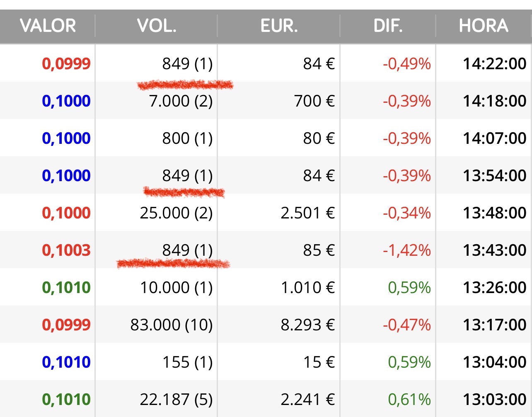532x417 pixels.
Task: Select the 13:48:00 time cell
Action: click(495, 213)
